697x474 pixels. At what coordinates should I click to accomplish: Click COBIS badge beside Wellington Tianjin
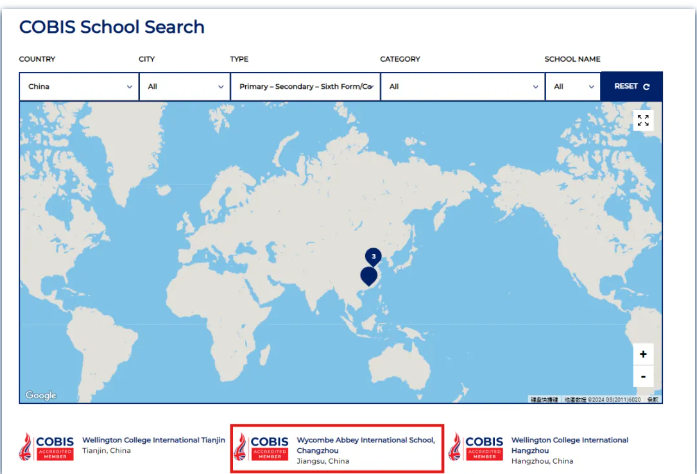46,447
